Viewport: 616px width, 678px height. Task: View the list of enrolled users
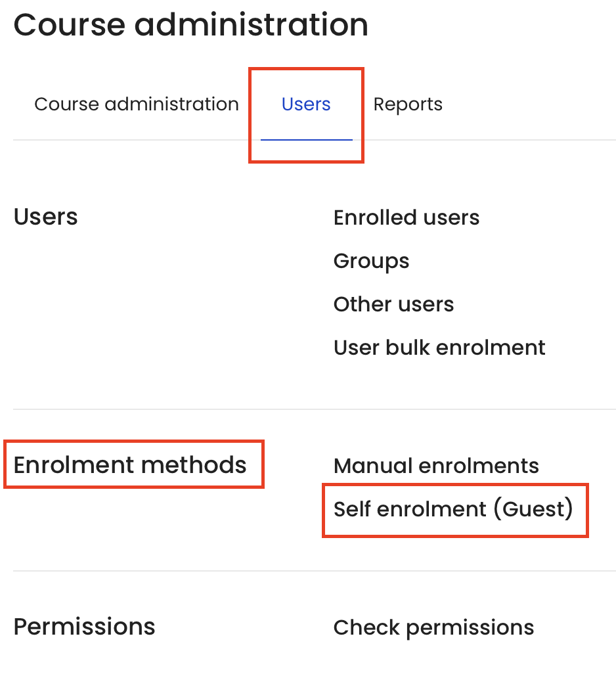(x=407, y=217)
